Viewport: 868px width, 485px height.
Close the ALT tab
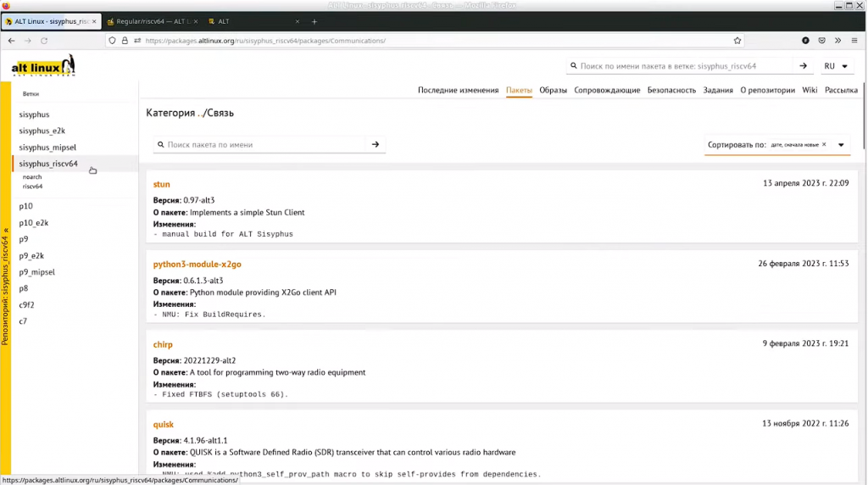click(x=298, y=21)
